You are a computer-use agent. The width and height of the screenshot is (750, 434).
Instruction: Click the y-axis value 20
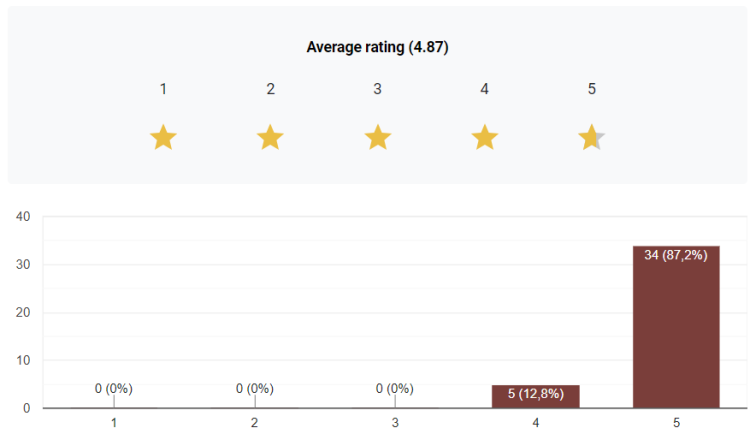[x=23, y=313]
